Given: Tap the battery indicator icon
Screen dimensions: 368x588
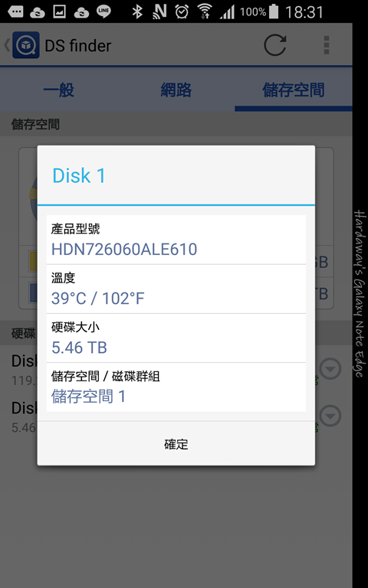Looking at the screenshot, I should [x=274, y=11].
